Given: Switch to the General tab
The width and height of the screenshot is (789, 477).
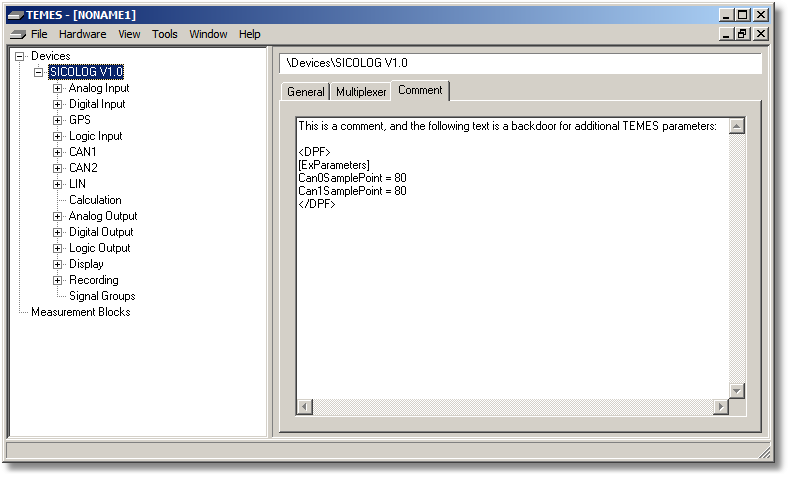Looking at the screenshot, I should 305,92.
